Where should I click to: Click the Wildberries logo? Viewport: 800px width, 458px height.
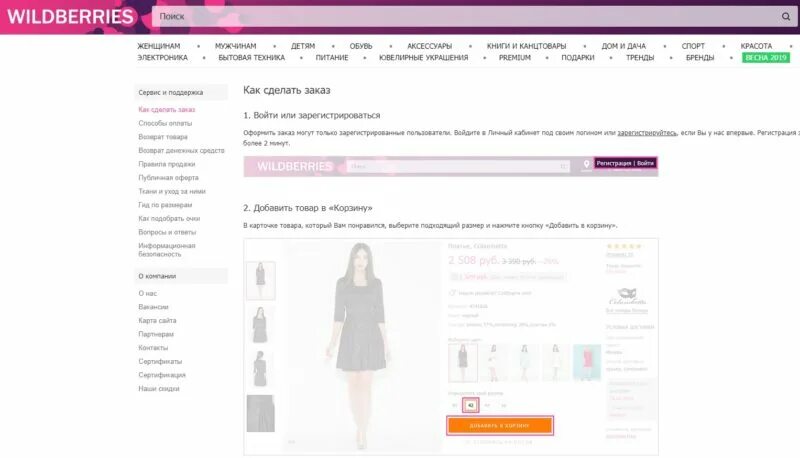(70, 16)
